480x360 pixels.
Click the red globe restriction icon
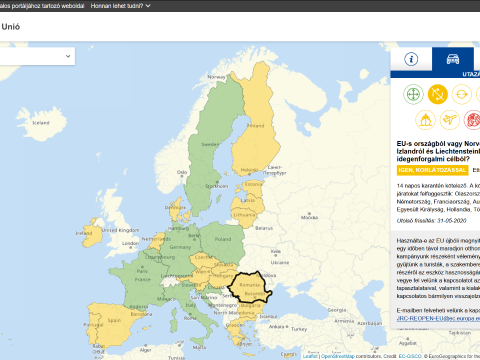pos(473,120)
